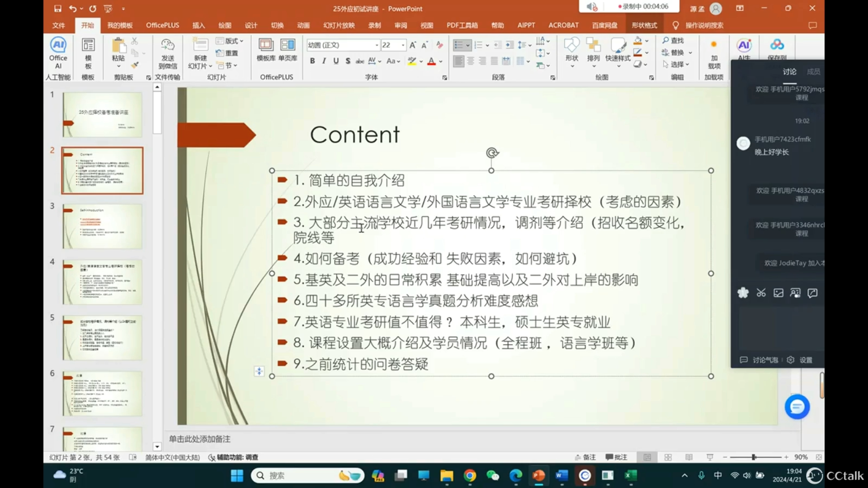Select the Format Painter brush icon
Screen dimensions: 868x488
coord(135,65)
